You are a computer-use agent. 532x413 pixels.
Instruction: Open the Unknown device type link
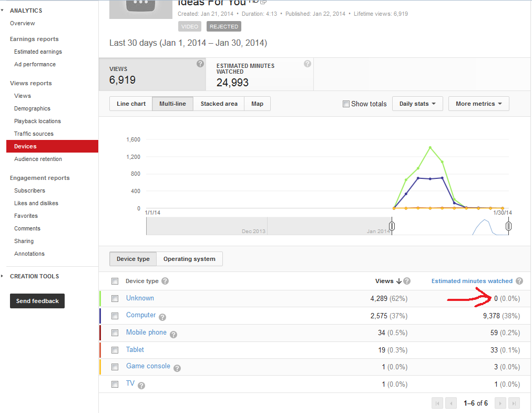(x=140, y=298)
